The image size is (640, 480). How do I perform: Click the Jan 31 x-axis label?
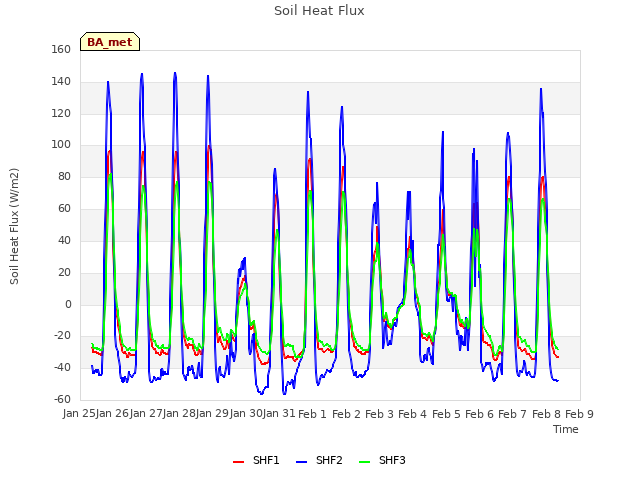(x=279, y=413)
